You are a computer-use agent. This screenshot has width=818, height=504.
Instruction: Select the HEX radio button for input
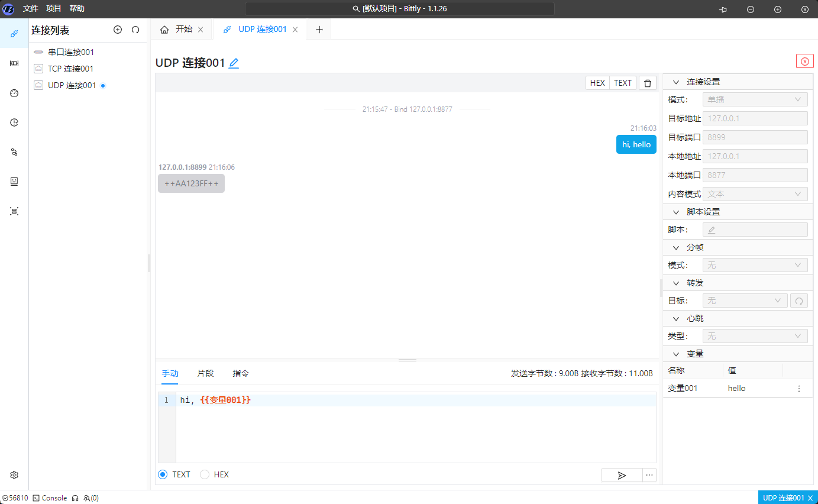pyautogui.click(x=205, y=474)
